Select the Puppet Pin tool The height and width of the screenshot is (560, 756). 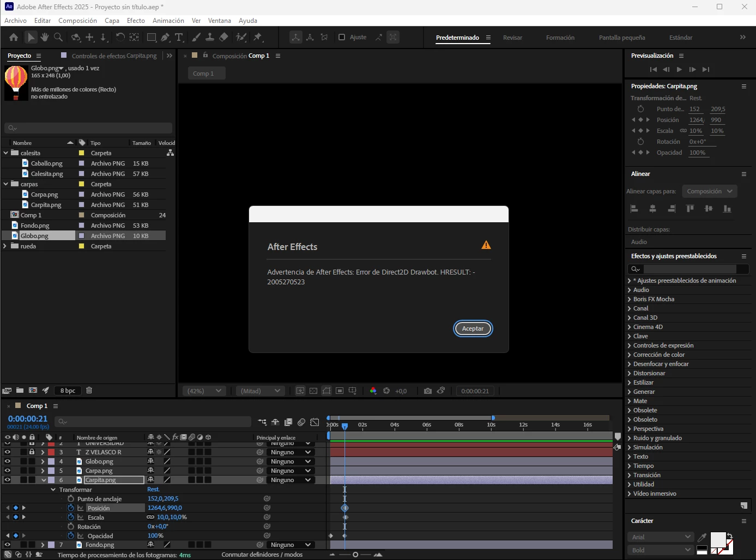coord(258,37)
